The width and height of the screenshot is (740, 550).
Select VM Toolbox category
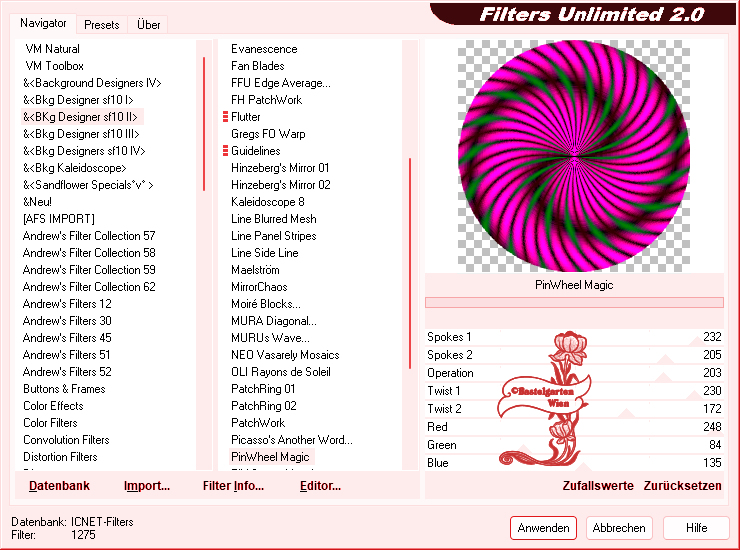tap(54, 66)
